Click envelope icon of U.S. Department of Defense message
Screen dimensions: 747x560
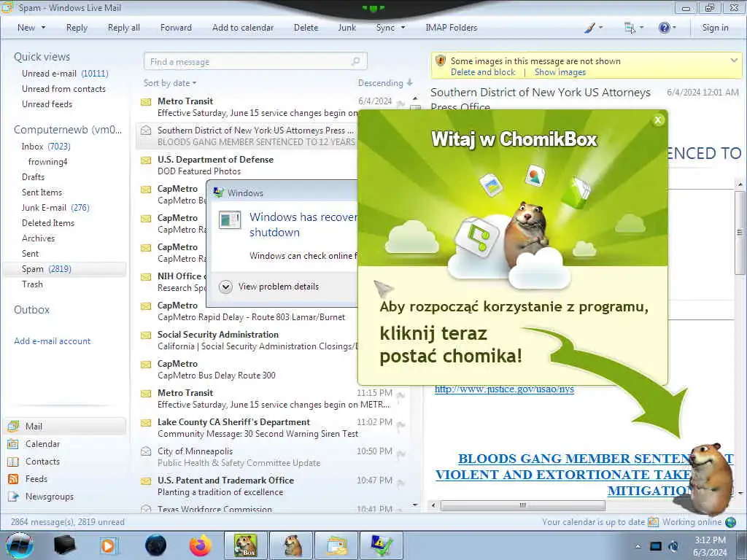pyautogui.click(x=146, y=160)
